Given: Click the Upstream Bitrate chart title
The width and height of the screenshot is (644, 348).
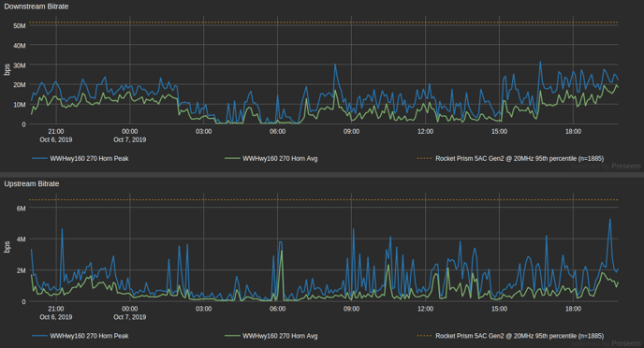Looking at the screenshot, I should point(32,184).
